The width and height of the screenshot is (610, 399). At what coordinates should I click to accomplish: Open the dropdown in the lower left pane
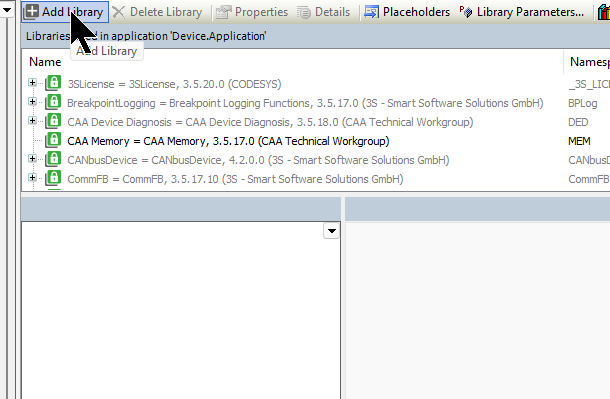tap(331, 231)
